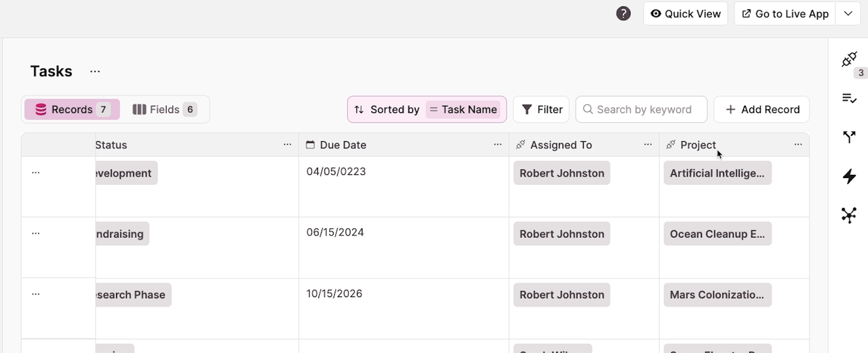Click the 10/15/2026 due date cell
868x353 pixels.
pyautogui.click(x=404, y=309)
